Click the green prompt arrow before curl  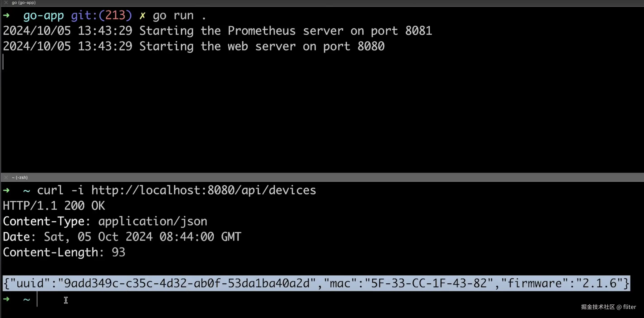(7, 190)
